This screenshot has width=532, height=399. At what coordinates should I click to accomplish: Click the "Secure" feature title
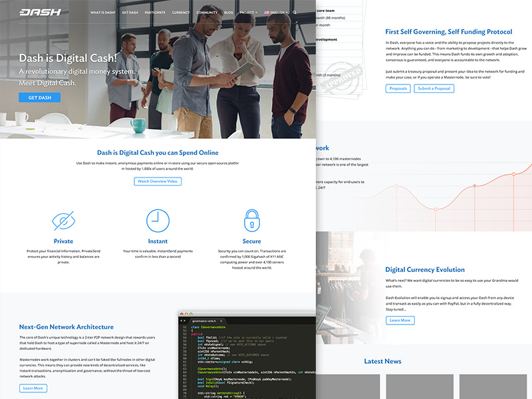click(x=252, y=241)
